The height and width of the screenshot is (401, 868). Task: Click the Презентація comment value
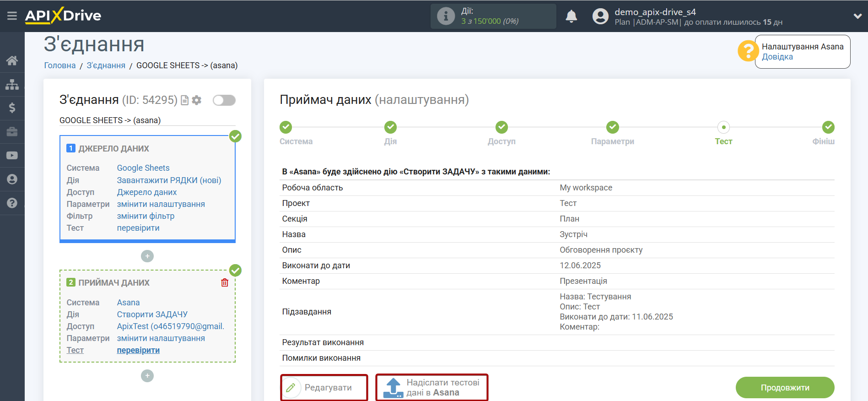(583, 281)
